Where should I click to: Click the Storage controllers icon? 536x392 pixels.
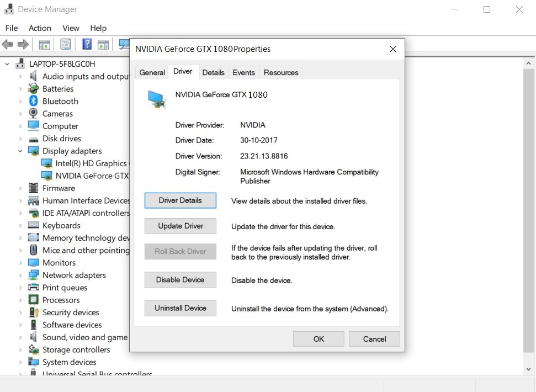[x=34, y=349]
